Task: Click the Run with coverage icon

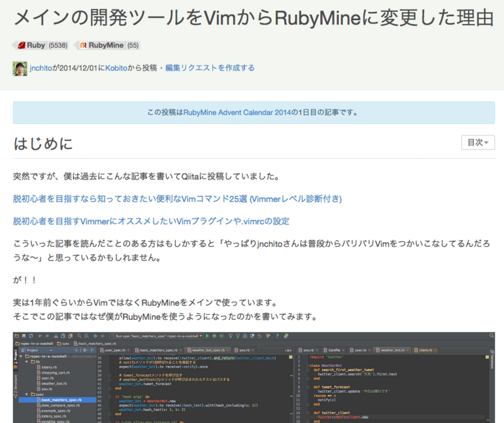Action: 222,336
